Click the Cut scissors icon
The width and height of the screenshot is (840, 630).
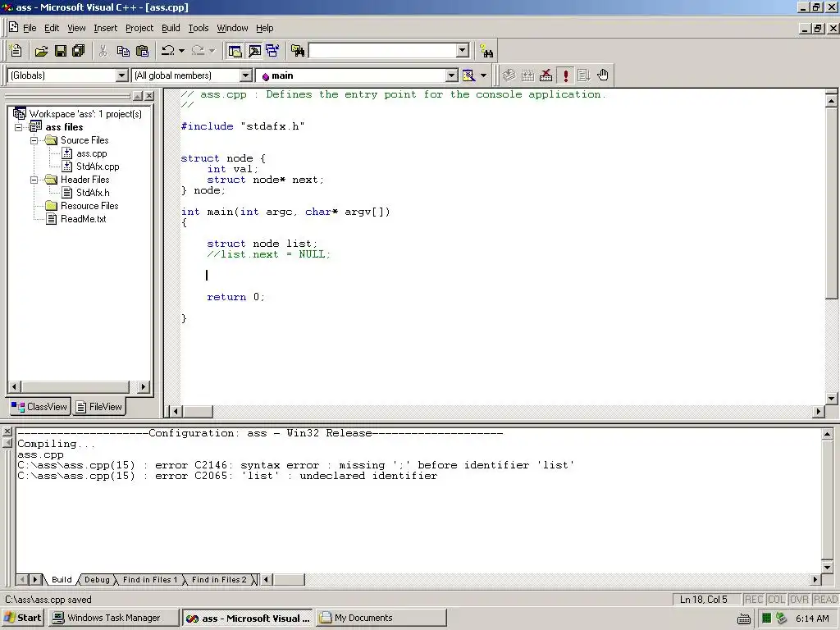[103, 51]
